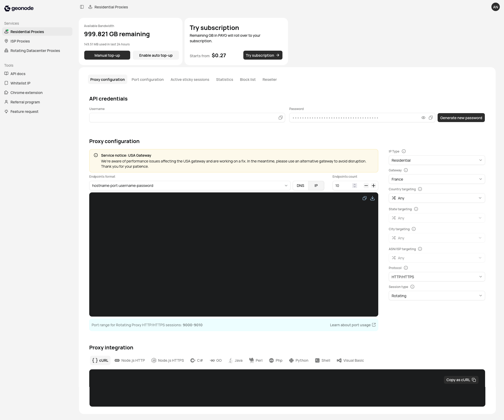Open the Gateway France dropdown
The image size is (504, 420).
pos(437,179)
